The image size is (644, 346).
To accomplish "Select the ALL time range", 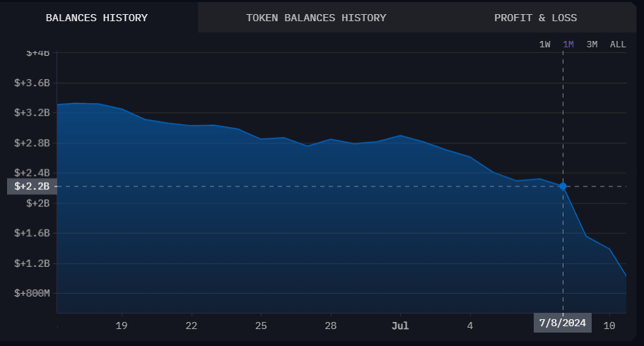I will (x=618, y=44).
